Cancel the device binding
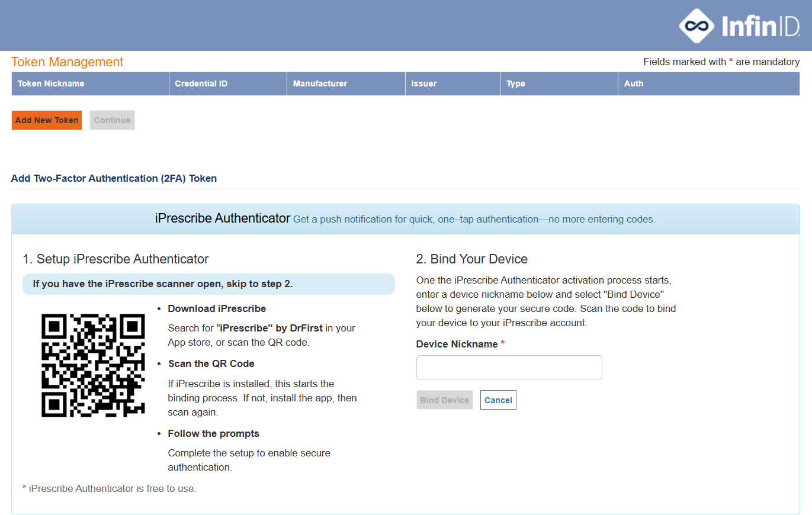Viewport: 812px width, 515px height. pyautogui.click(x=498, y=400)
